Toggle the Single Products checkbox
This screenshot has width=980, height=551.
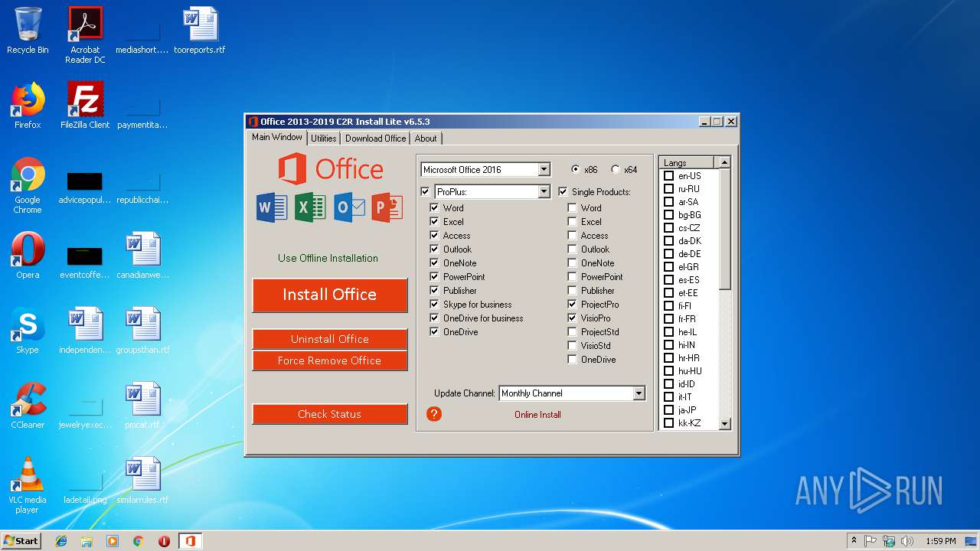coord(563,191)
